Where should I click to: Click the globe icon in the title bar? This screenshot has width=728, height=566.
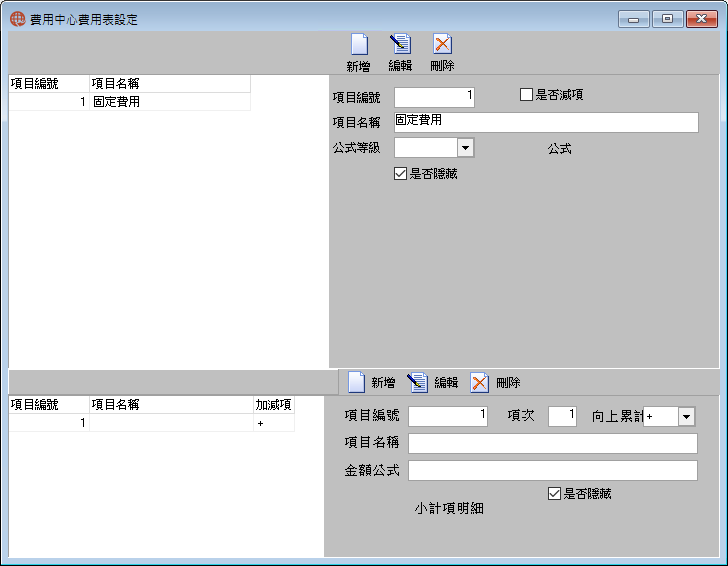pos(18,19)
